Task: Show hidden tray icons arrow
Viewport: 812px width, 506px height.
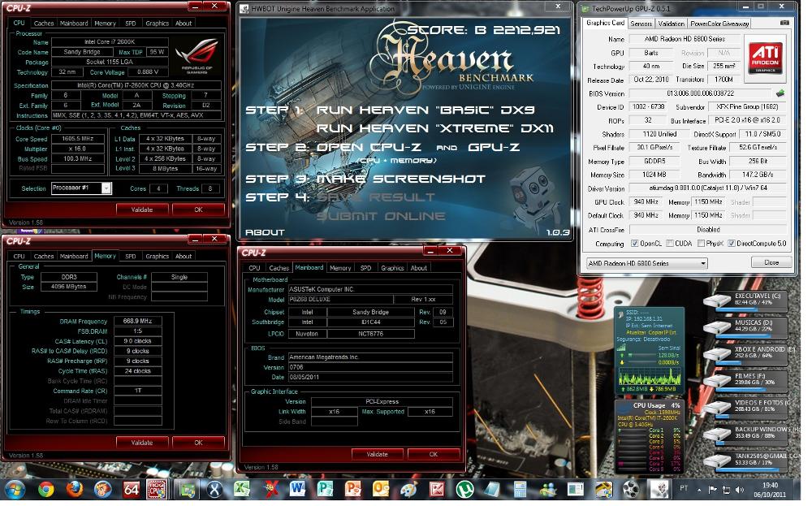Action: click(699, 490)
